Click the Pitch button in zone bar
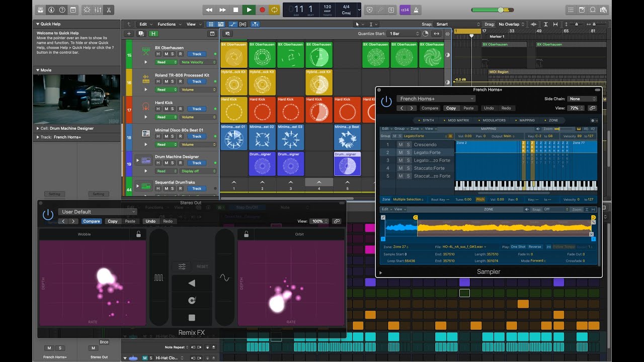 480,200
